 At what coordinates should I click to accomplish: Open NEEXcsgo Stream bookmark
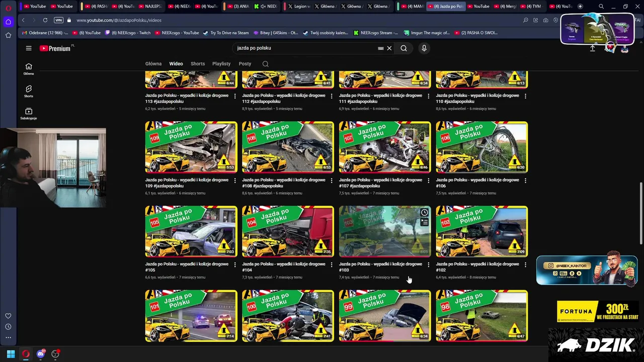click(x=376, y=33)
